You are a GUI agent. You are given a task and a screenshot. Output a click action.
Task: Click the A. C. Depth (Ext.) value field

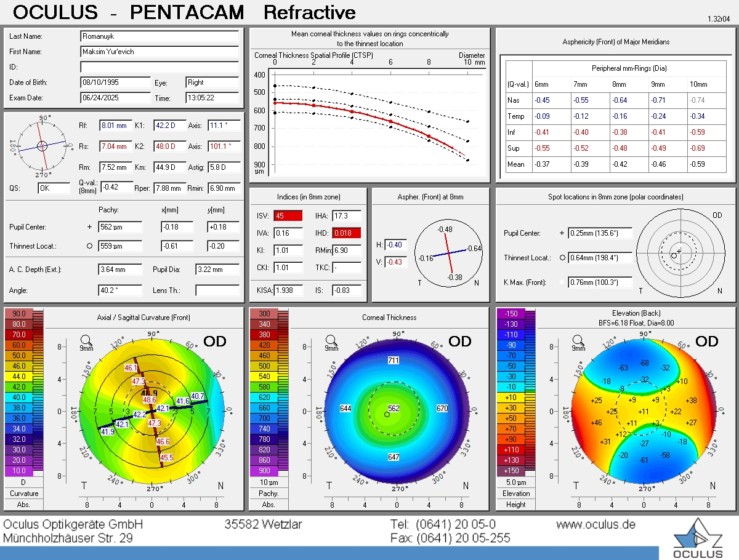[x=120, y=270]
